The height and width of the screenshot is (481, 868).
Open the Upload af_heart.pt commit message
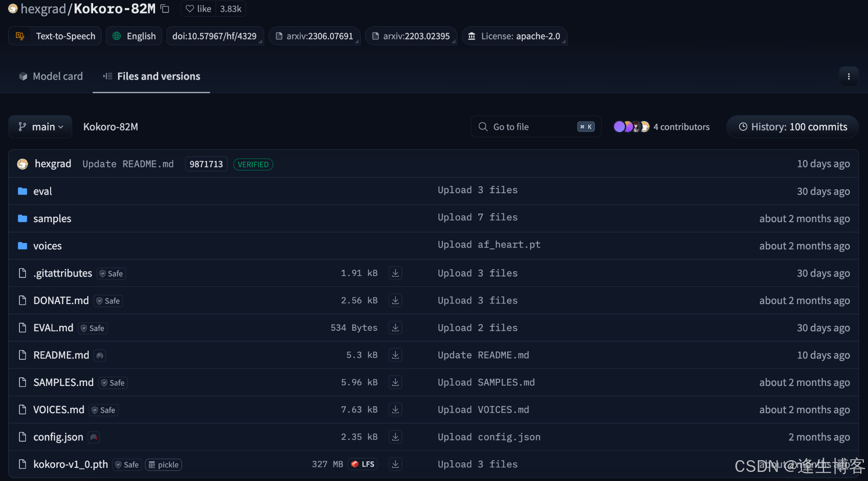[x=489, y=245]
